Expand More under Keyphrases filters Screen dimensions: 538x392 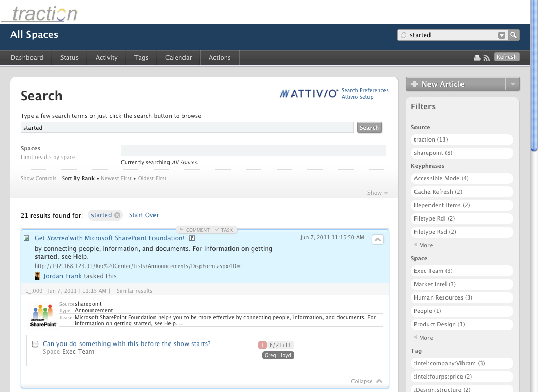tap(425, 245)
